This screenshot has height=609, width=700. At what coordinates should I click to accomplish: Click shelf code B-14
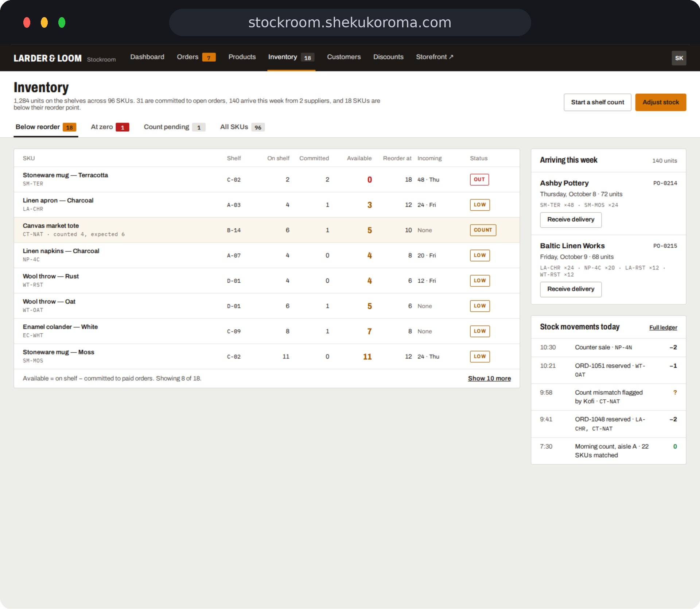tap(234, 230)
